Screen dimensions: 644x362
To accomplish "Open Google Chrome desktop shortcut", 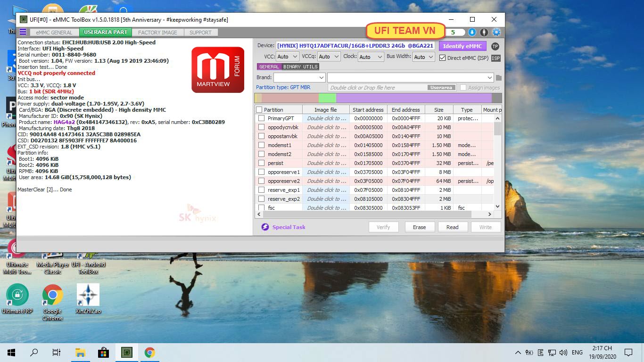I will click(52, 302).
